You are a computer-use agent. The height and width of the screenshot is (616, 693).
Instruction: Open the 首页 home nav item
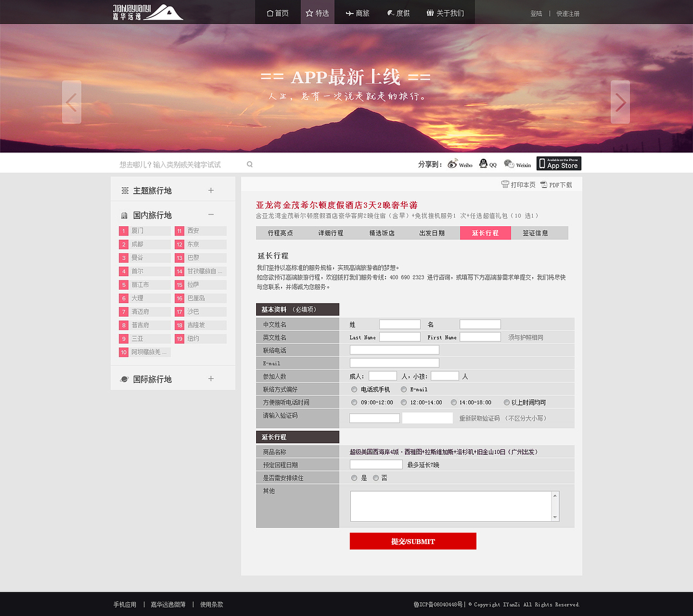coord(278,13)
